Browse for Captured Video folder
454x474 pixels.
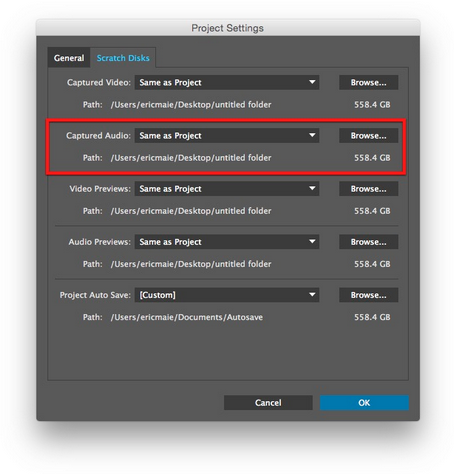tap(368, 82)
